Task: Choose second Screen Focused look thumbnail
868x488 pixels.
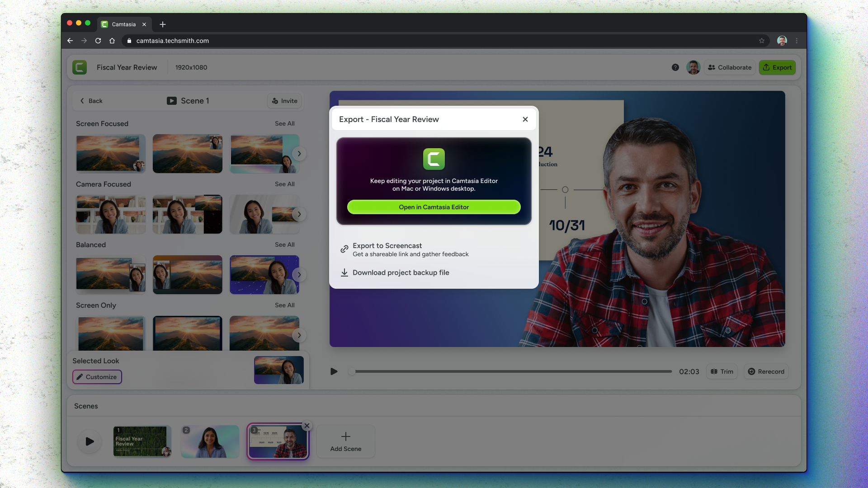Action: click(188, 154)
